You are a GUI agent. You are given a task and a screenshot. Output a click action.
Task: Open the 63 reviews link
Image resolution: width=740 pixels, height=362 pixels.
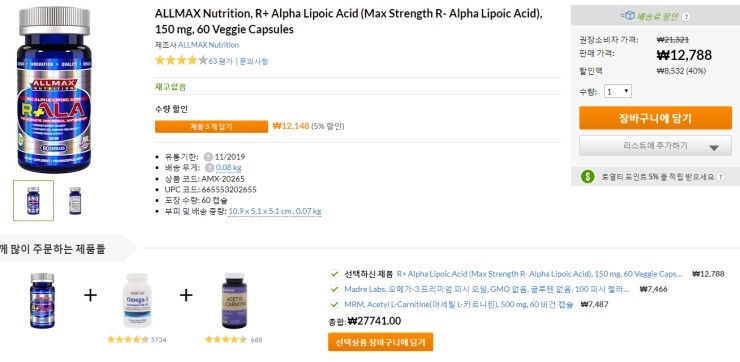click(x=221, y=61)
